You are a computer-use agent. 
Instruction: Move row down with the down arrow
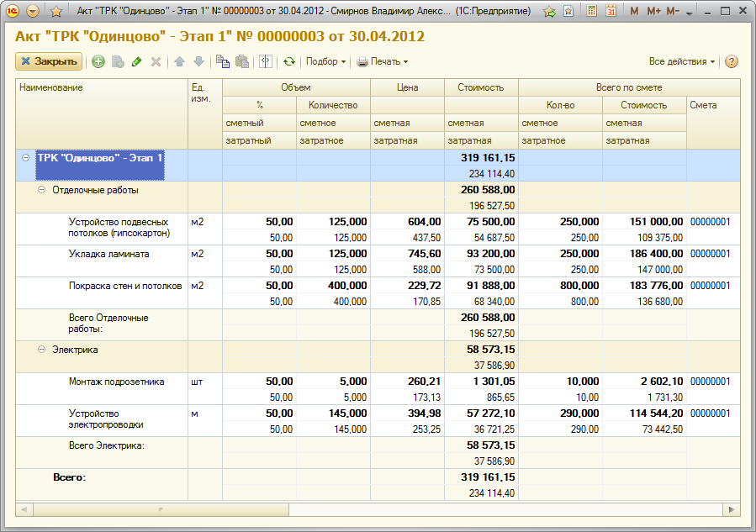point(198,61)
